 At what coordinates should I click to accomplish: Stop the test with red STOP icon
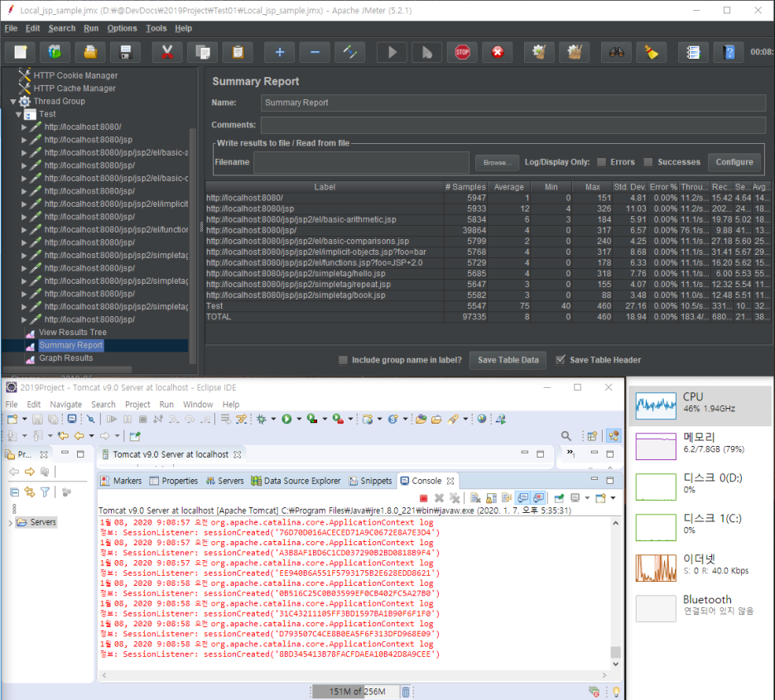coord(462,52)
